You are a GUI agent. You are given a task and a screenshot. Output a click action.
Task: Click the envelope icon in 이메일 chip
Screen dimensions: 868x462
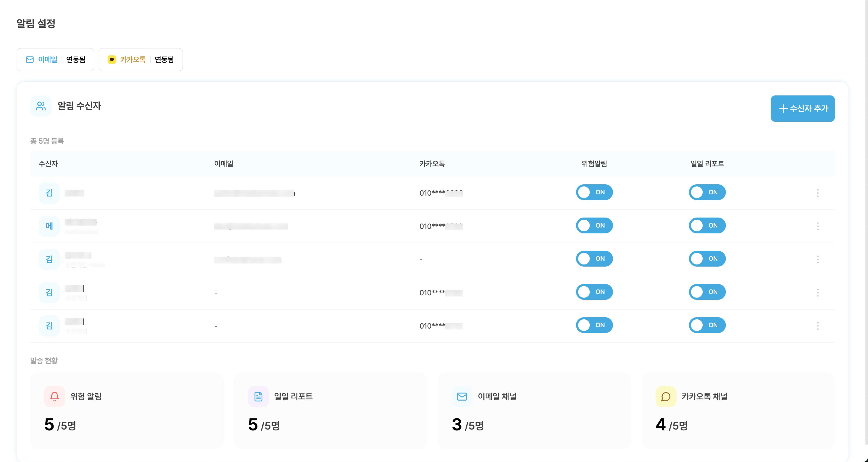click(30, 60)
